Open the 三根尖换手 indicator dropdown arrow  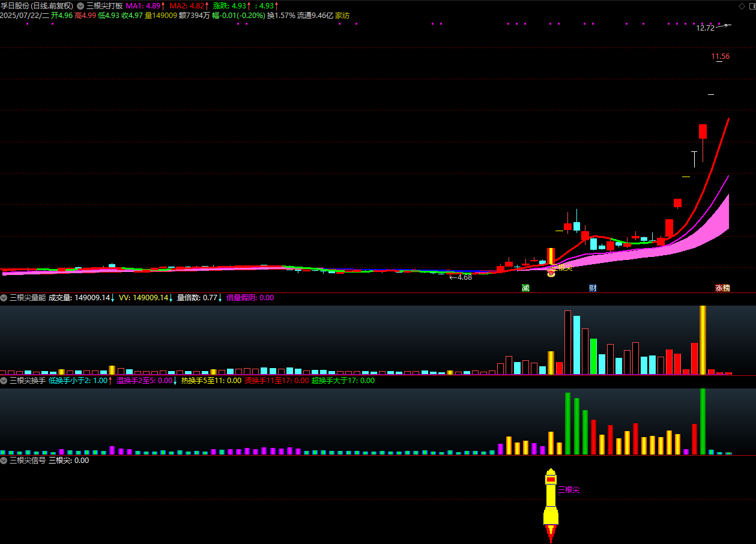click(4, 380)
